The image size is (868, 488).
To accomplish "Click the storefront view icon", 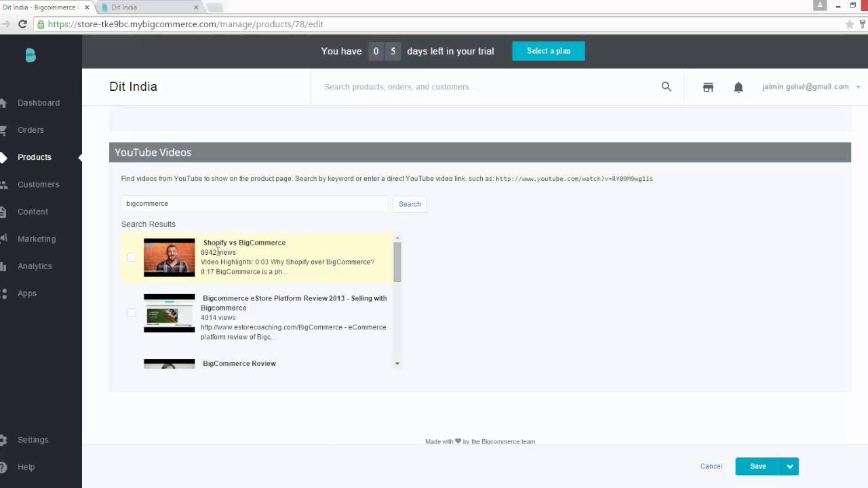I will click(708, 87).
